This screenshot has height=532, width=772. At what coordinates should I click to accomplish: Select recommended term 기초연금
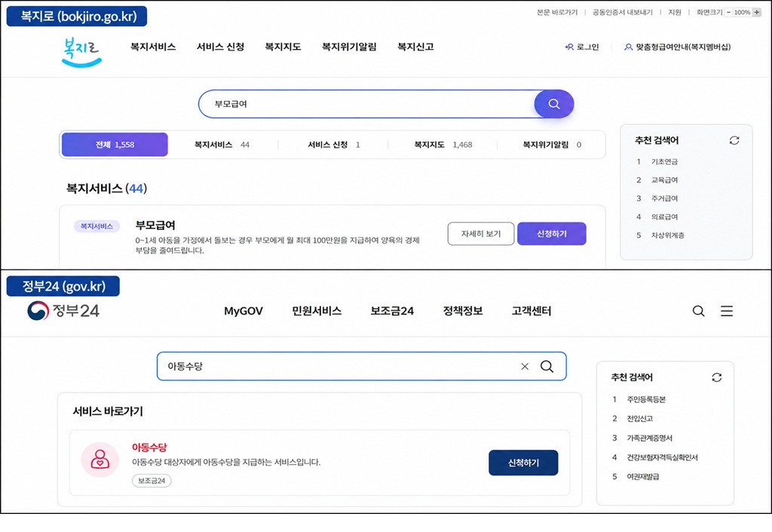coord(664,161)
